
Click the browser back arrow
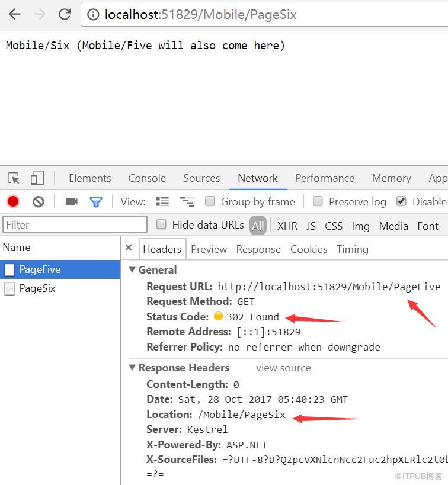15,14
